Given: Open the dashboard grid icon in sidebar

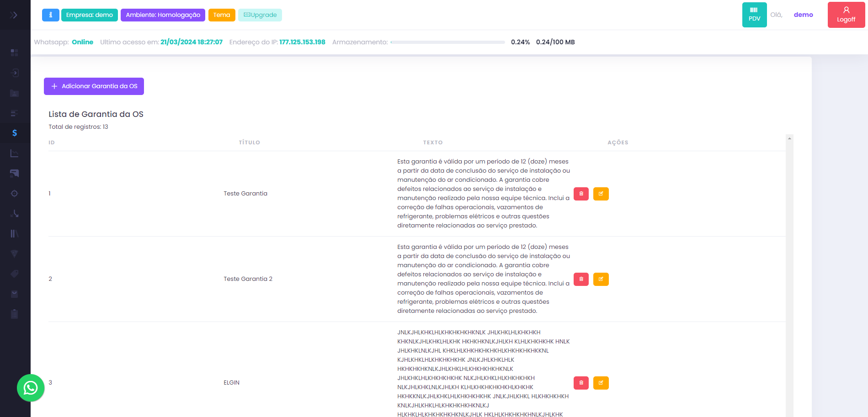Looking at the screenshot, I should 14,53.
